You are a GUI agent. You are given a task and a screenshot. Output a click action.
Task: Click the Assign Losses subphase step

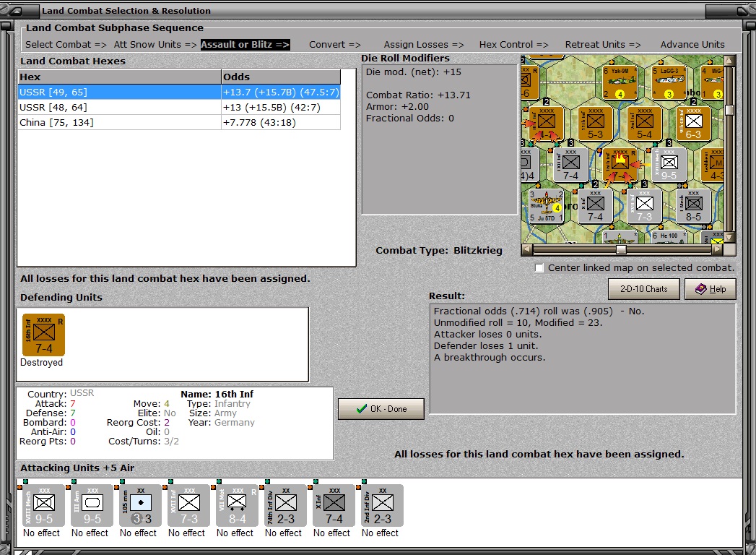pos(424,44)
